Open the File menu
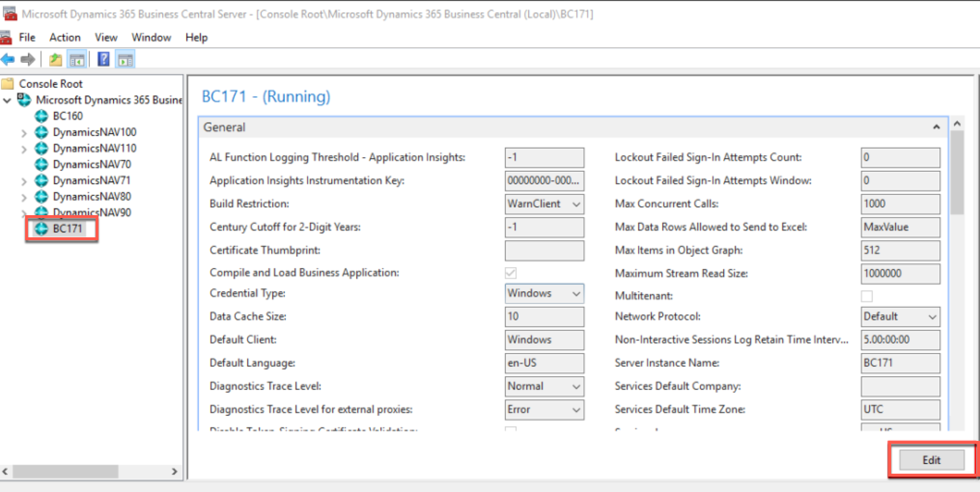This screenshot has width=980, height=492. (27, 38)
